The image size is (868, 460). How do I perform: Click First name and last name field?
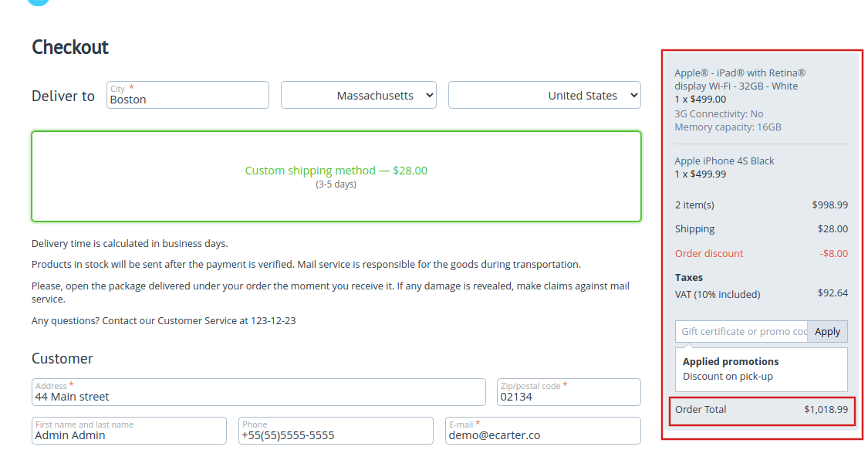coord(129,431)
